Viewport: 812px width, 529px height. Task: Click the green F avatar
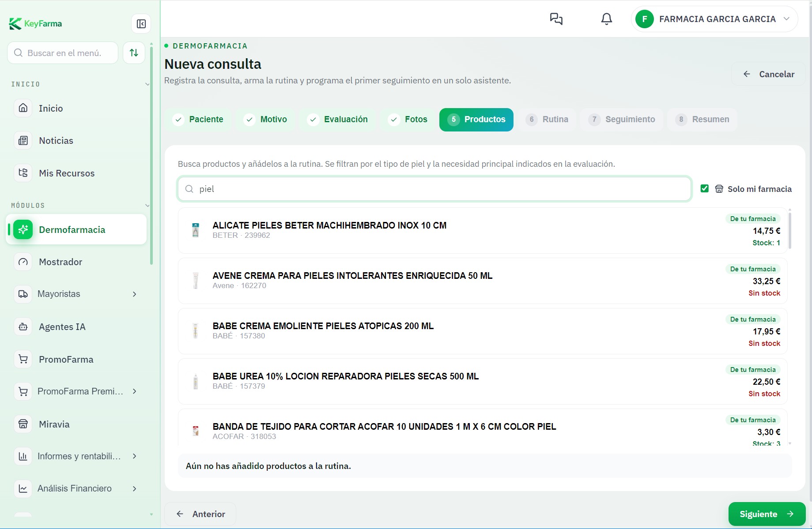click(x=645, y=19)
